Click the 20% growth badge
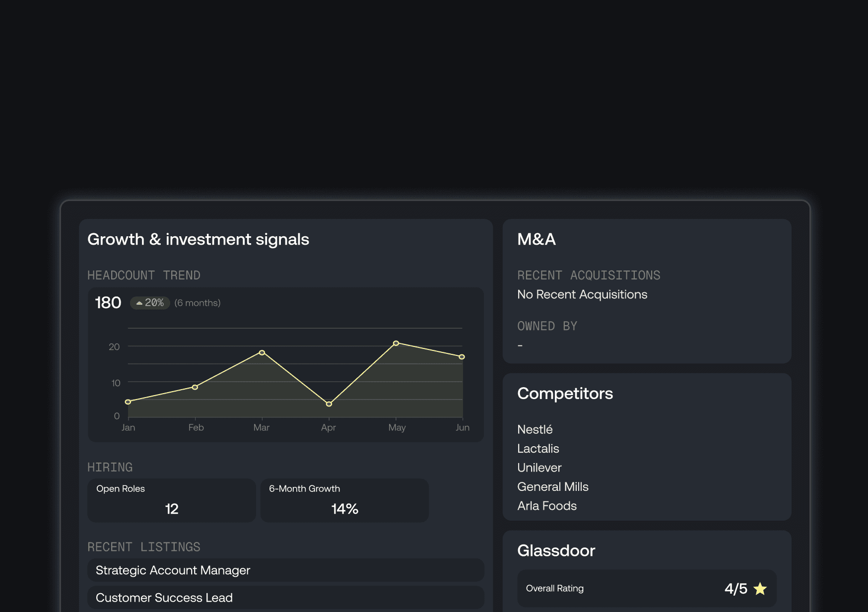This screenshot has height=612, width=868. click(150, 303)
